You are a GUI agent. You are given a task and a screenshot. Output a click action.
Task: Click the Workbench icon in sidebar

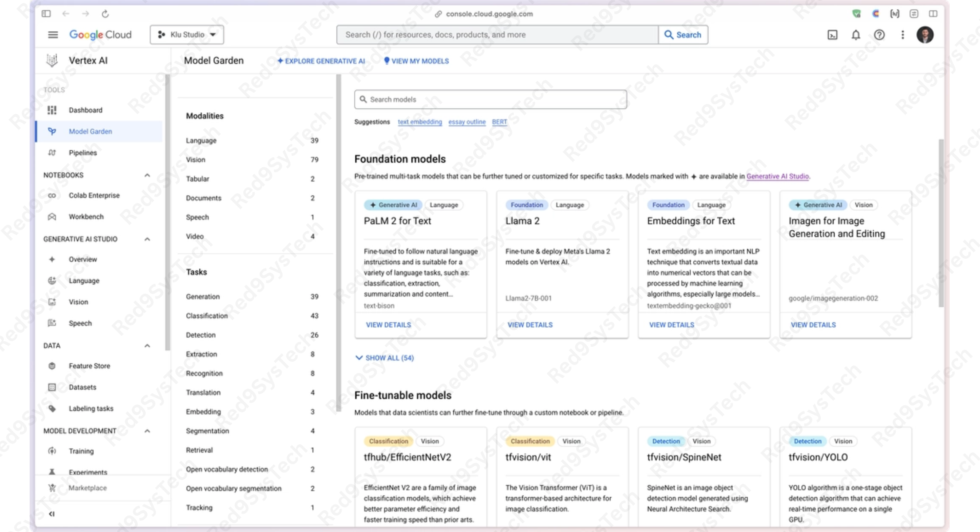[52, 217]
